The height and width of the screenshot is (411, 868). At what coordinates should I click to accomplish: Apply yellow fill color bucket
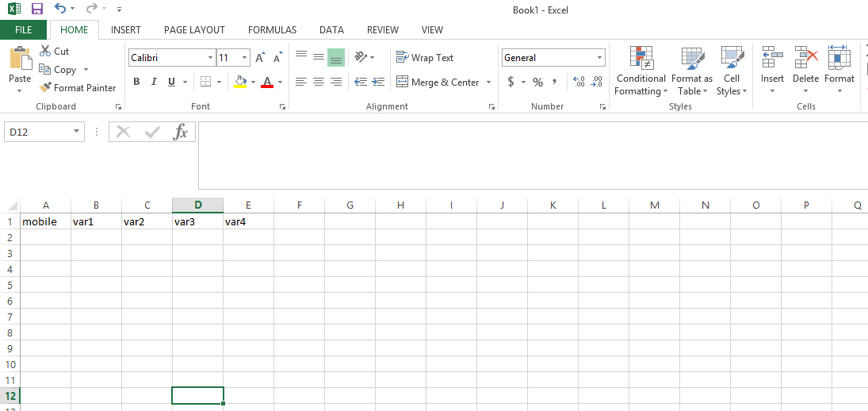click(x=240, y=82)
